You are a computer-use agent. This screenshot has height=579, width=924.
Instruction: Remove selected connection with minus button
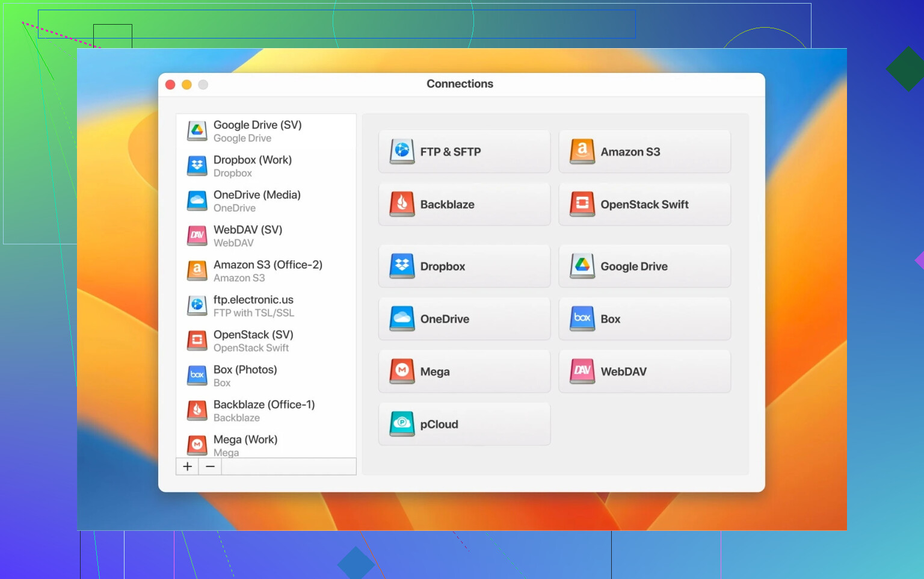point(210,466)
